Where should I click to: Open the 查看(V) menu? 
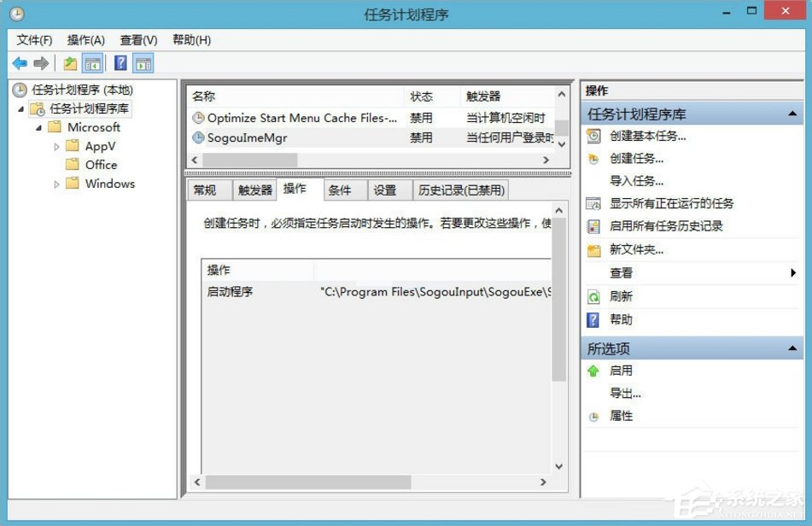coord(137,39)
